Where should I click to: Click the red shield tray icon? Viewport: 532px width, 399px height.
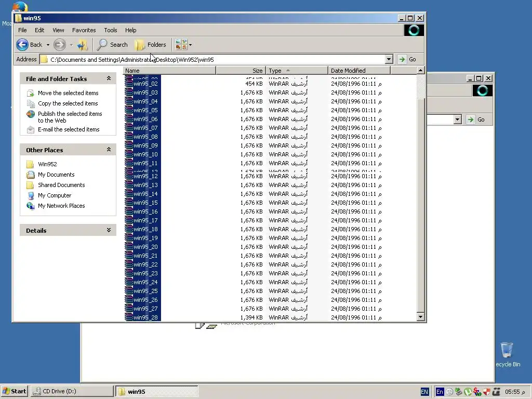click(486, 392)
